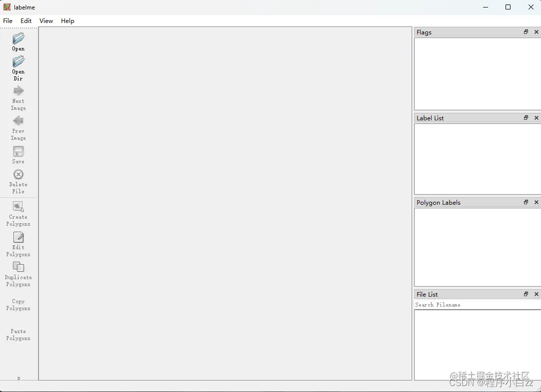Image resolution: width=541 pixels, height=392 pixels.
Task: Go to Next Image arrow
Action: pyautogui.click(x=18, y=91)
